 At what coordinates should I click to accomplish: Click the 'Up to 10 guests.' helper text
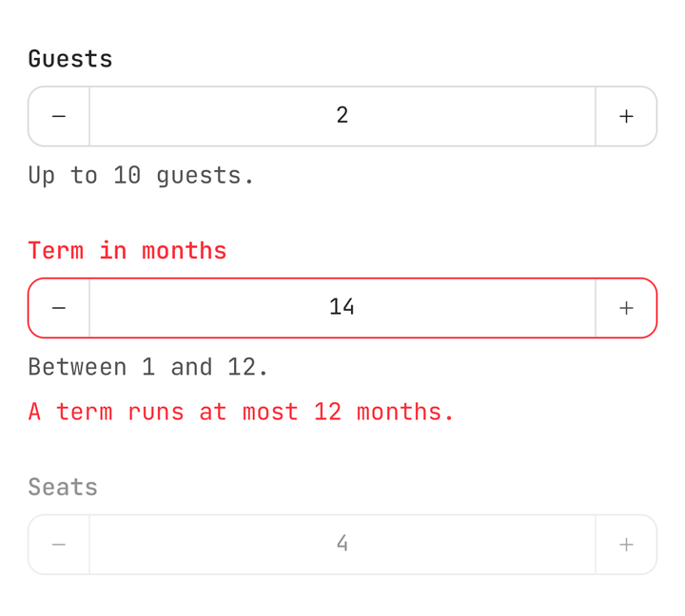[x=141, y=176]
